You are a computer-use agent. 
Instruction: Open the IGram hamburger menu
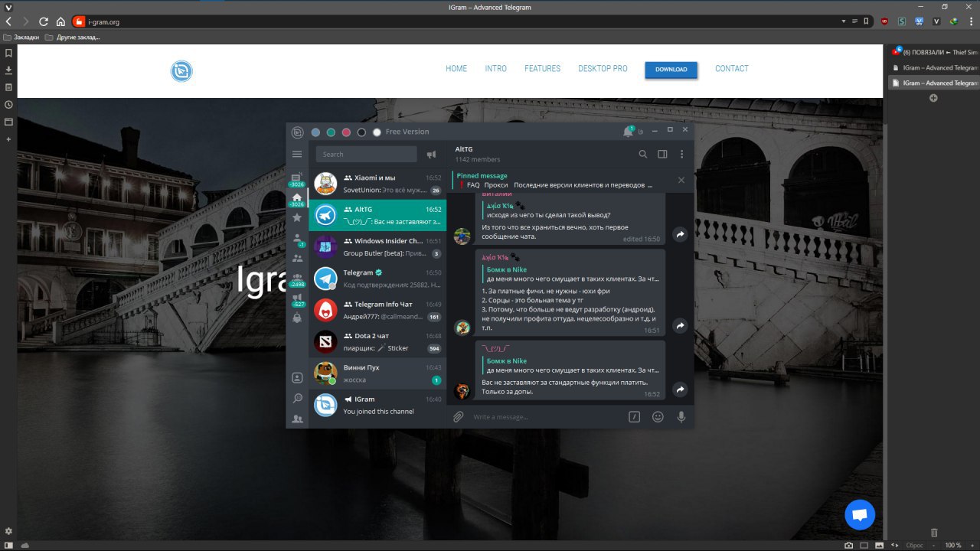pos(297,154)
